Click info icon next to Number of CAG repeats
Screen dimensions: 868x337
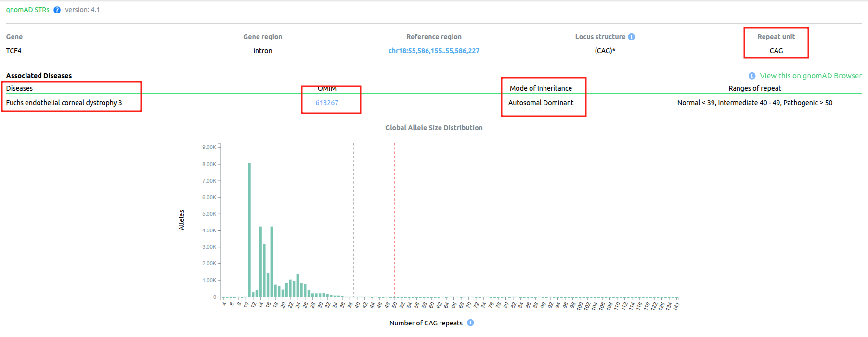(470, 323)
